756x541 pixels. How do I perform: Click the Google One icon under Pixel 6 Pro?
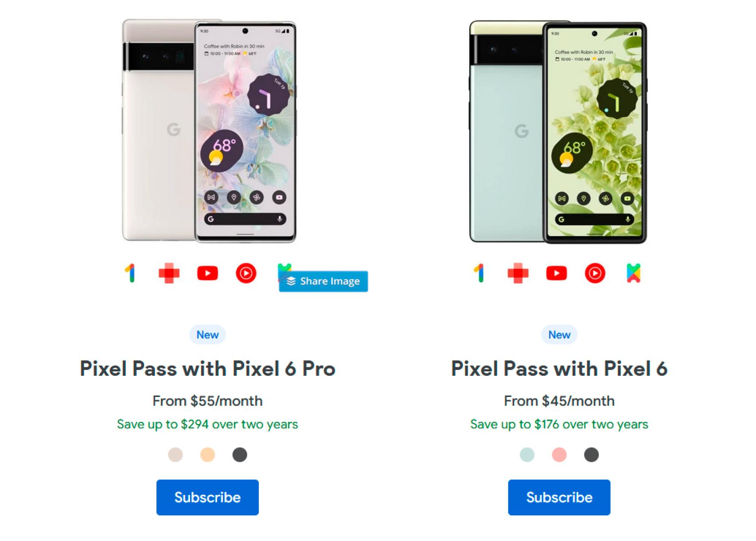point(130,273)
